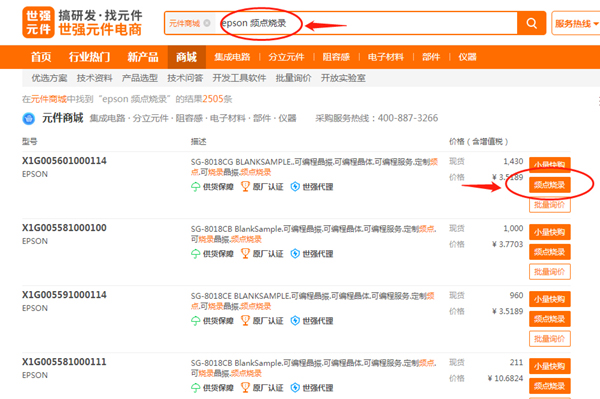
Task: Click the 元件商城 link in results summary
Action: pyautogui.click(x=49, y=99)
